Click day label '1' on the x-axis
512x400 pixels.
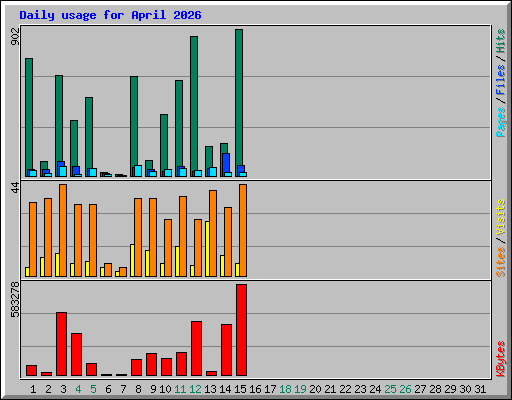click(x=33, y=389)
